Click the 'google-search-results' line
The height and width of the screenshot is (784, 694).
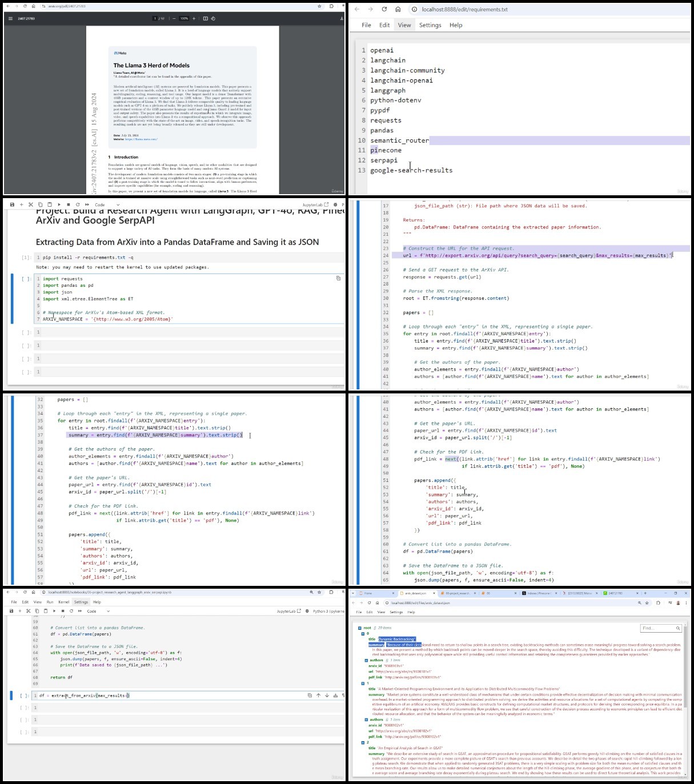click(x=411, y=170)
